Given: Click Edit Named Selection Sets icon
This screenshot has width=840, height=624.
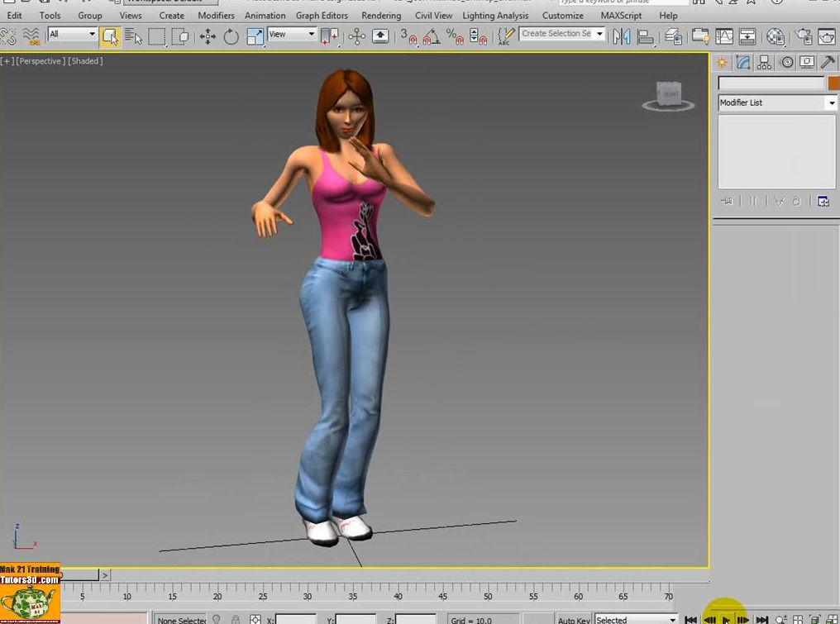Looking at the screenshot, I should coord(506,37).
